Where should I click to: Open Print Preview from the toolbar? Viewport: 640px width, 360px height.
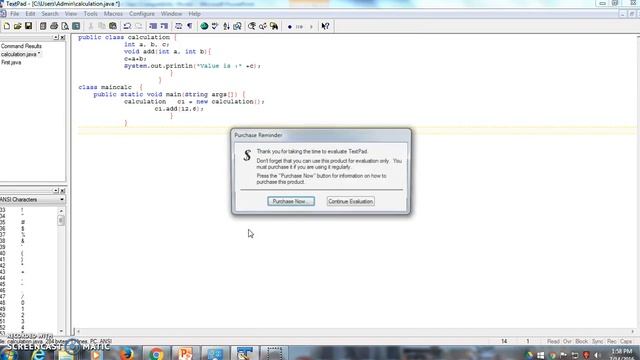click(x=65, y=26)
